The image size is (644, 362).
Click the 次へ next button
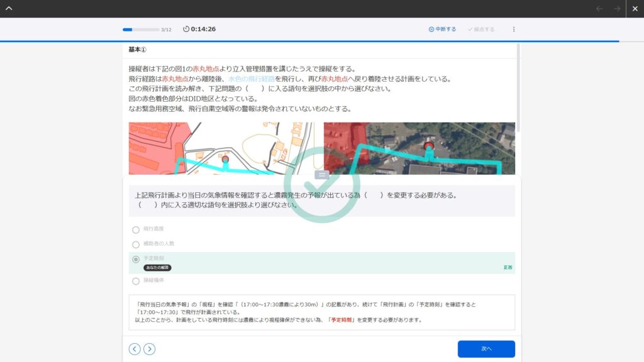click(486, 349)
